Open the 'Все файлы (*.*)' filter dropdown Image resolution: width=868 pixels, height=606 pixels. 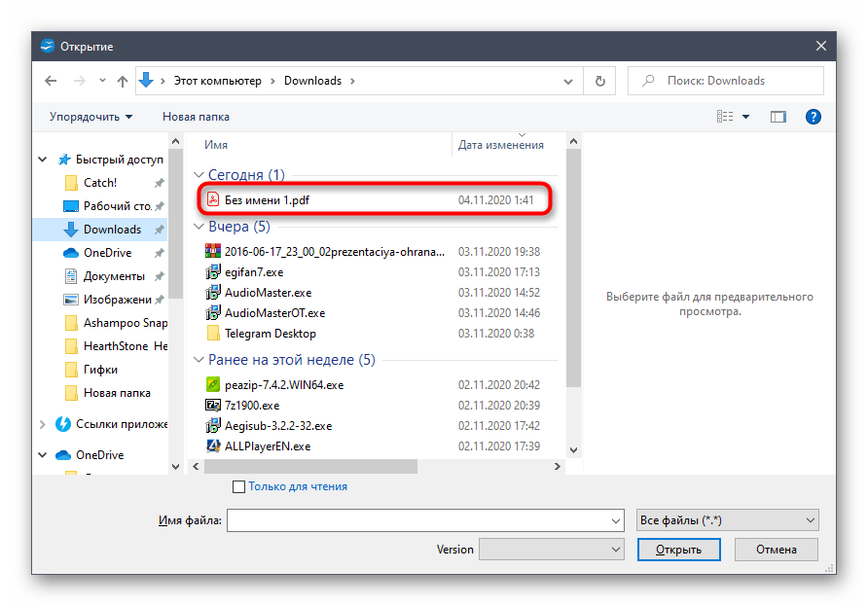(x=728, y=520)
